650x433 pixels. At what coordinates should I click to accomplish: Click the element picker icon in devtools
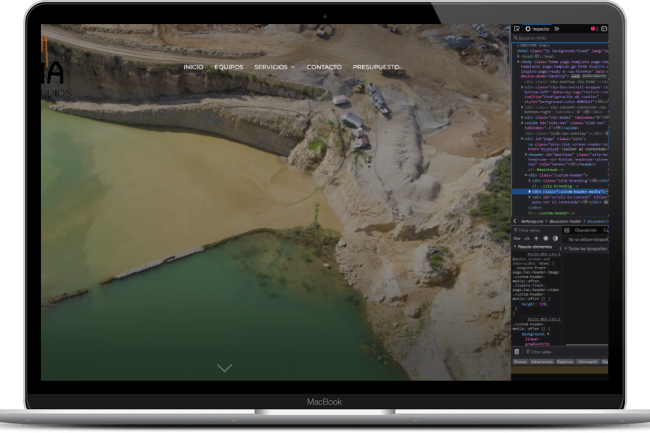(x=517, y=29)
